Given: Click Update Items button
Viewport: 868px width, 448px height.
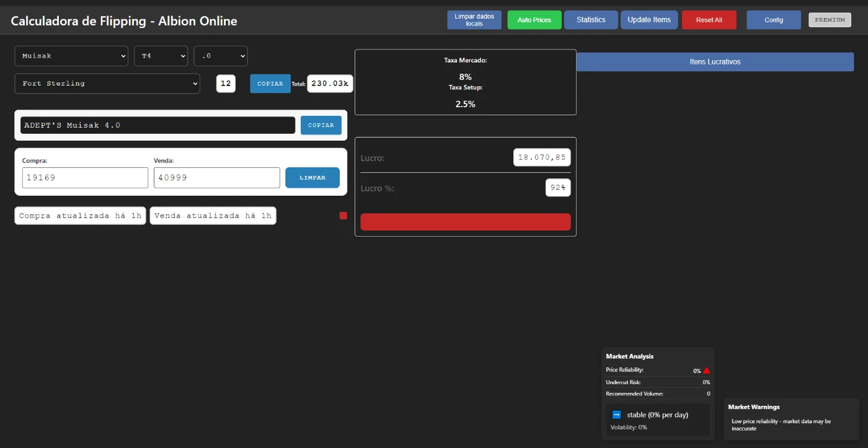Looking at the screenshot, I should (x=649, y=20).
